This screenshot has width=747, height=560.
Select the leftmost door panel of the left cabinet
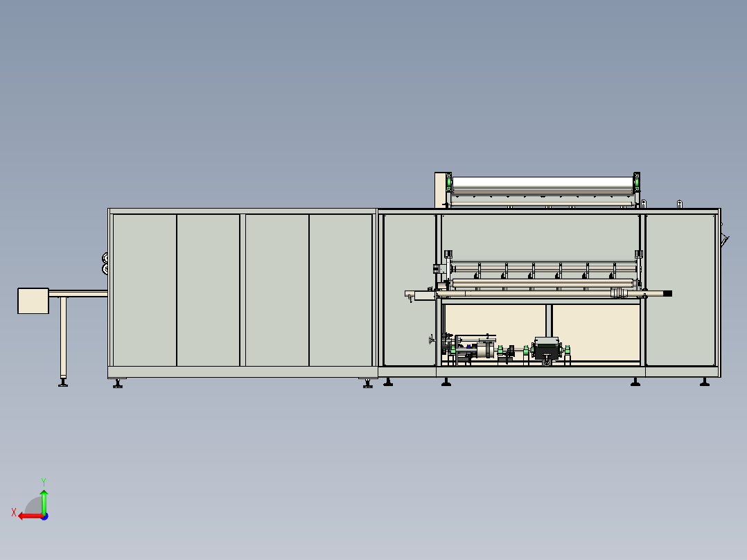[145, 290]
